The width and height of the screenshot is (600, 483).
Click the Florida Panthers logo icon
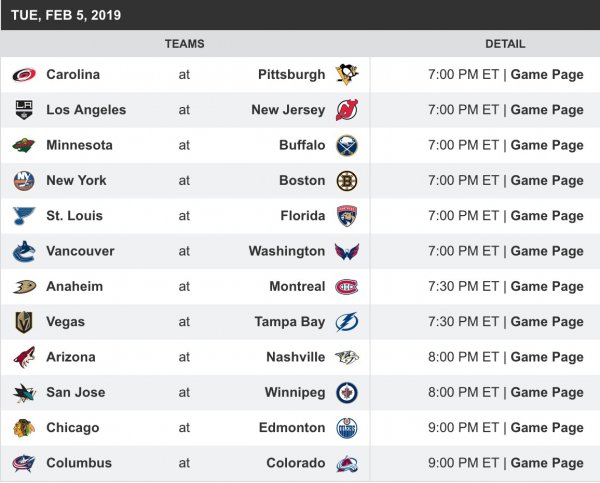[346, 216]
